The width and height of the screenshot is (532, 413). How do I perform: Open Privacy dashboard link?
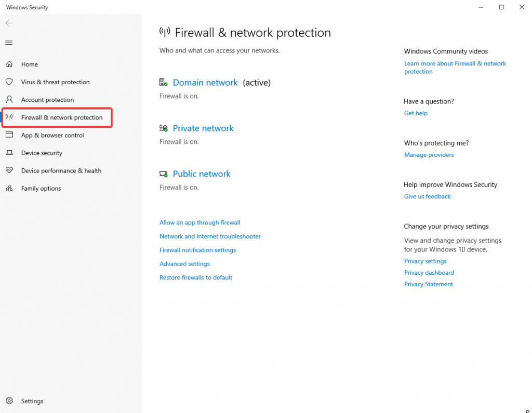(429, 273)
